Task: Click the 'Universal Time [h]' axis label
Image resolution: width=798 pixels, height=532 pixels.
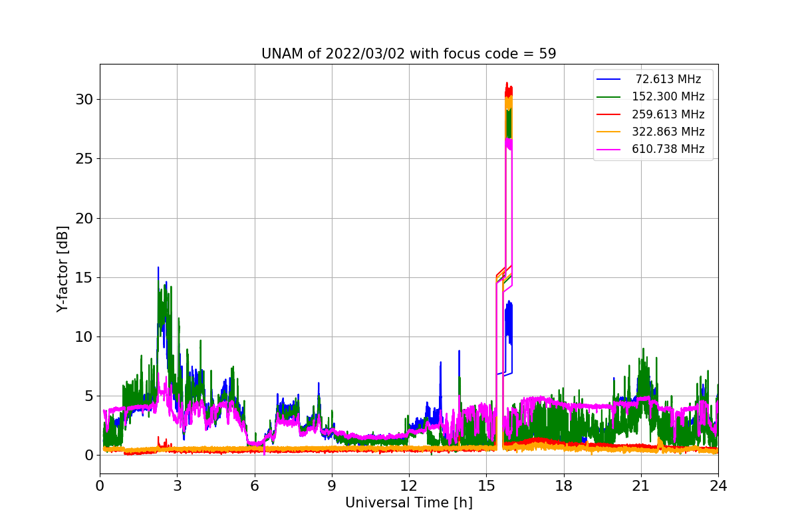Action: click(x=409, y=503)
